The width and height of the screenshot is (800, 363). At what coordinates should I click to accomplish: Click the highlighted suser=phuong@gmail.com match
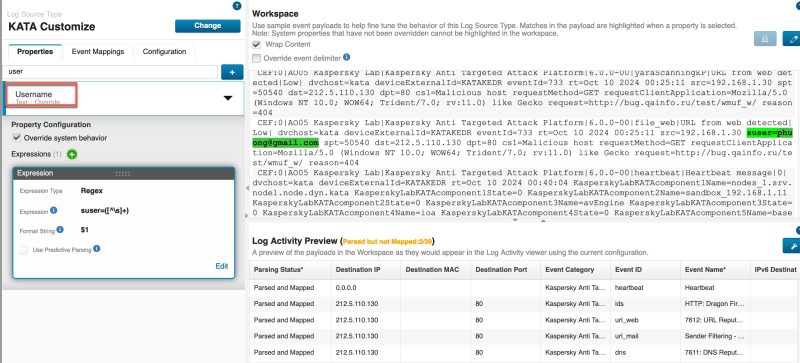(x=770, y=133)
